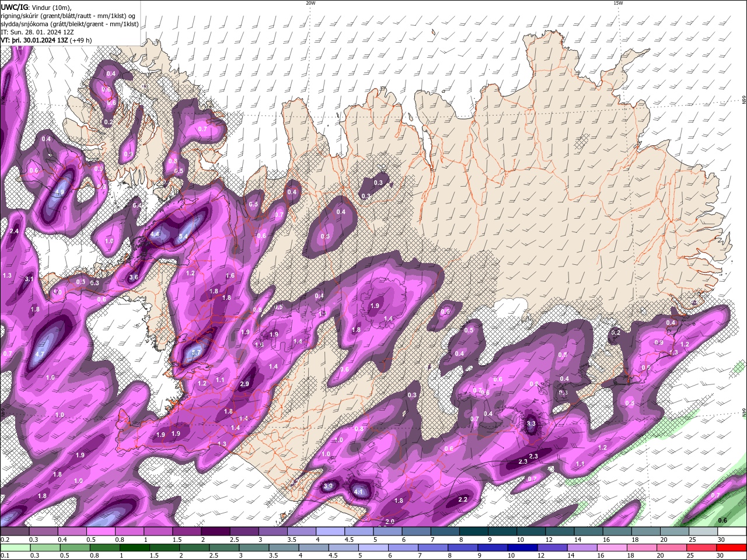Pick the red swatch ending the rain legend
The image size is (747, 560).
(732, 547)
